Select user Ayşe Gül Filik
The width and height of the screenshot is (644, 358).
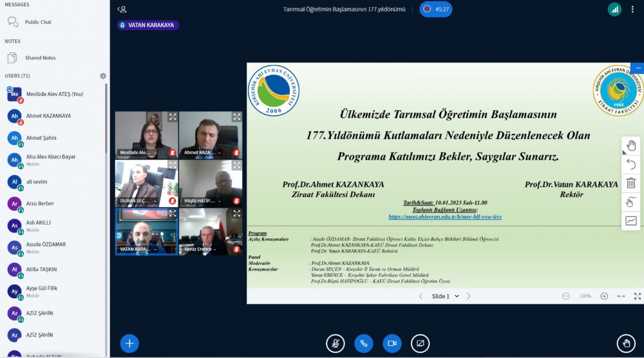point(54,291)
